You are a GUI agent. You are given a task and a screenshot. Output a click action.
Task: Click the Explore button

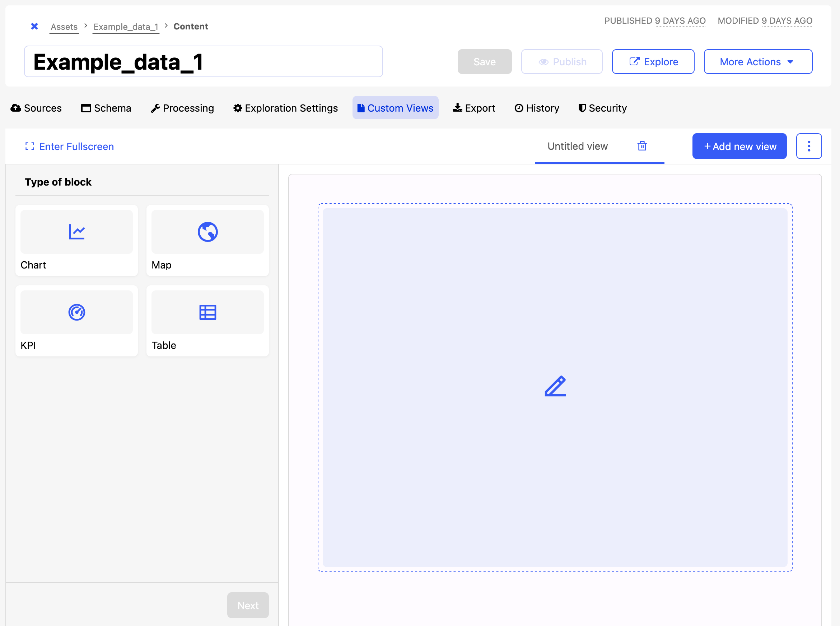point(653,62)
